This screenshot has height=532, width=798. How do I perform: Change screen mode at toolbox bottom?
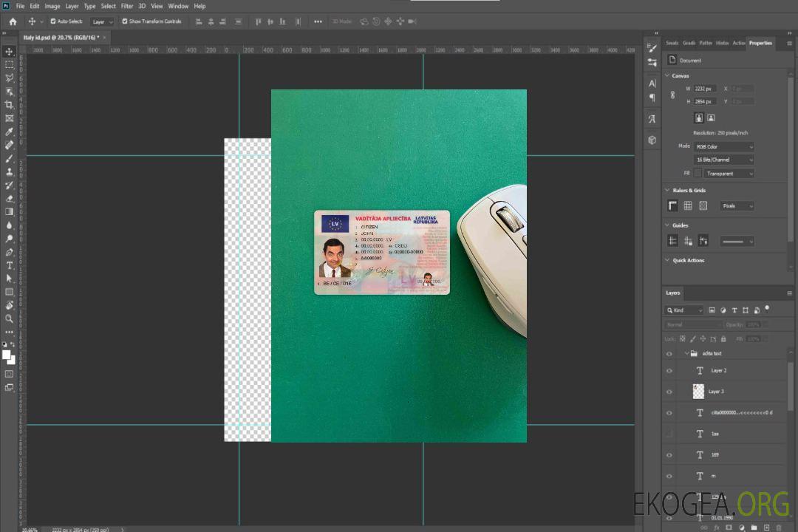pos(9,387)
